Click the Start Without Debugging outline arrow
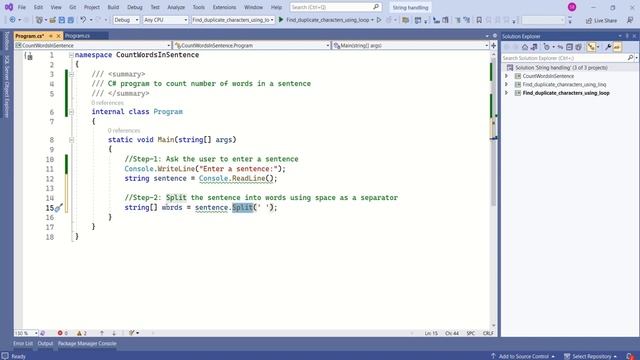Image resolution: width=640 pixels, height=360 pixels. coord(379,20)
